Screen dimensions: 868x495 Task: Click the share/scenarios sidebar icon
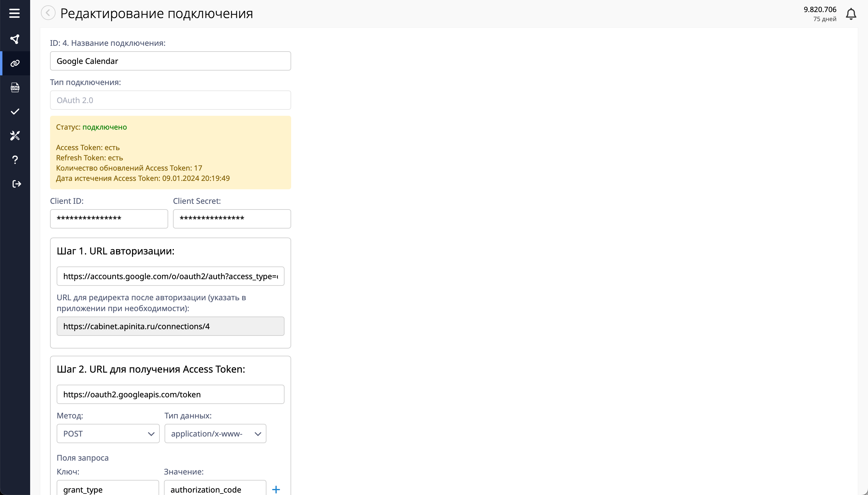pos(14,39)
